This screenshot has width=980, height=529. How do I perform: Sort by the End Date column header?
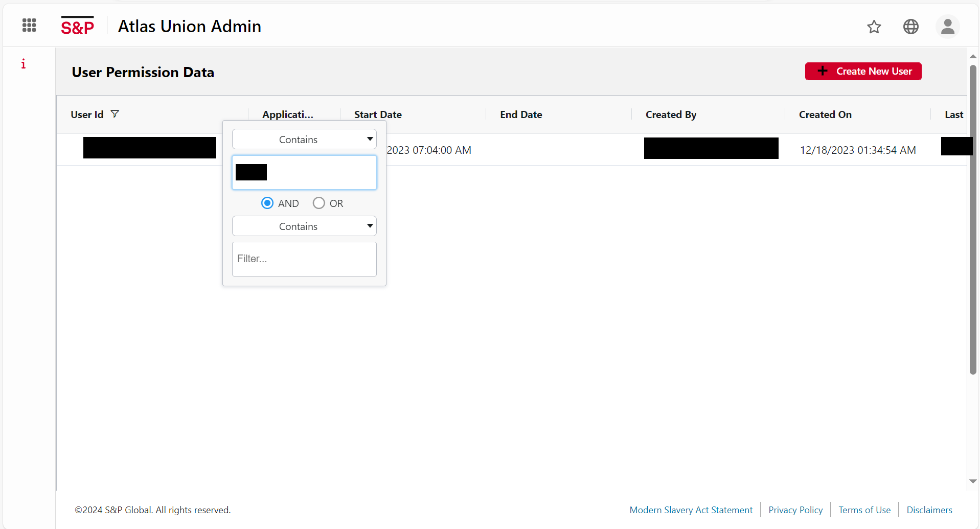coord(521,114)
